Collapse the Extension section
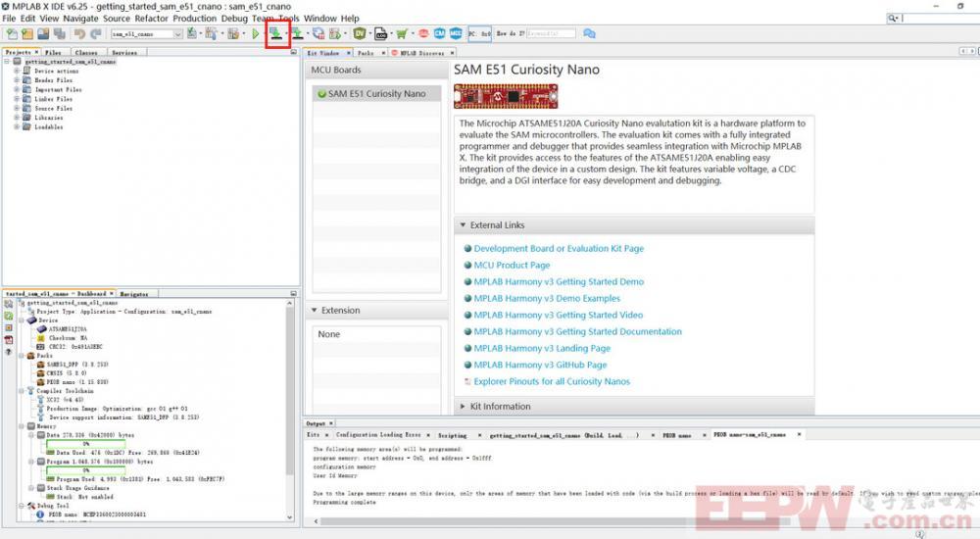 point(315,310)
